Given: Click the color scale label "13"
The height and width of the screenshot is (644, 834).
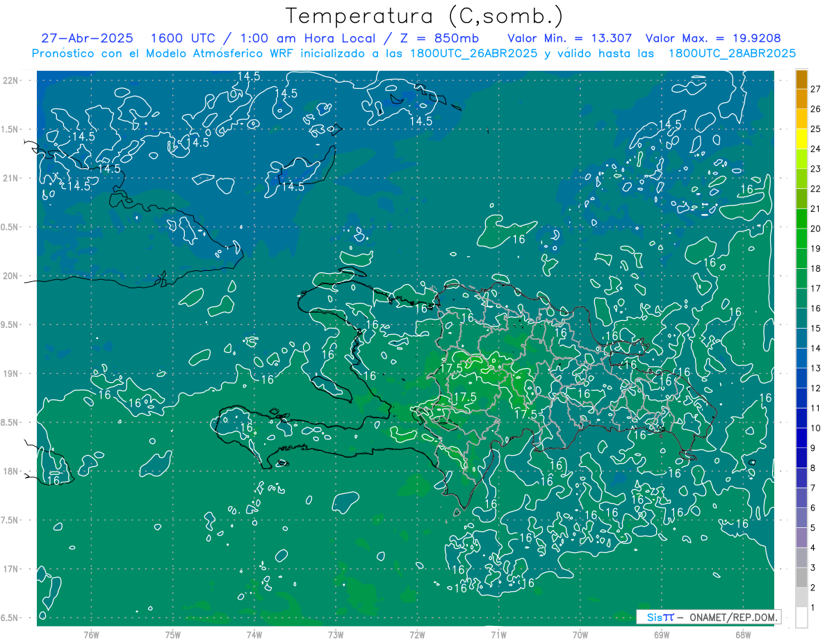Looking at the screenshot, I should click(816, 368).
